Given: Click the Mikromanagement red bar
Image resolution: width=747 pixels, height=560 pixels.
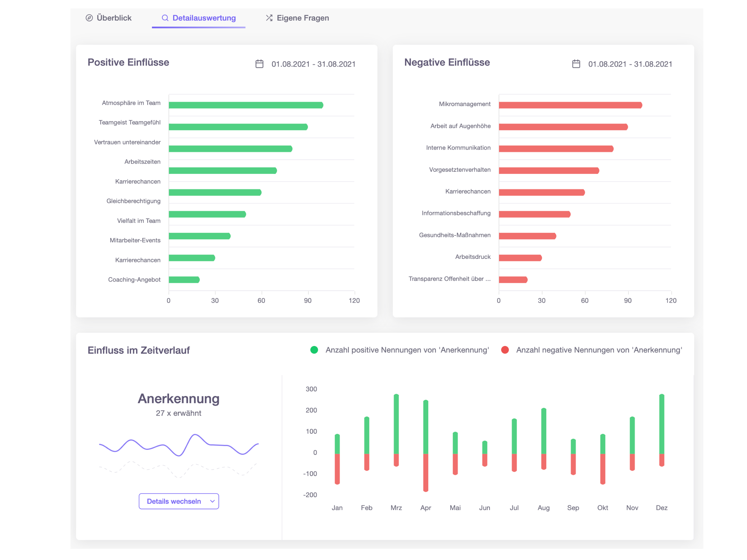Looking at the screenshot, I should 570,105.
